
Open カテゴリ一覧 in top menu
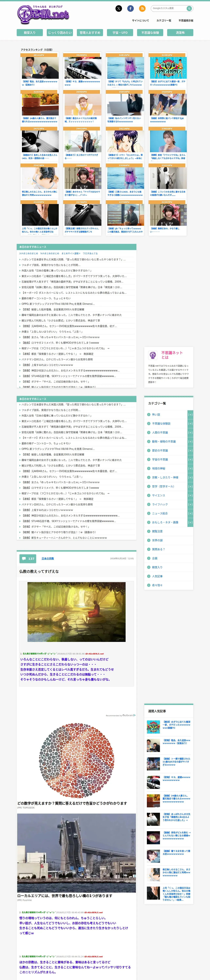coord(164,21)
